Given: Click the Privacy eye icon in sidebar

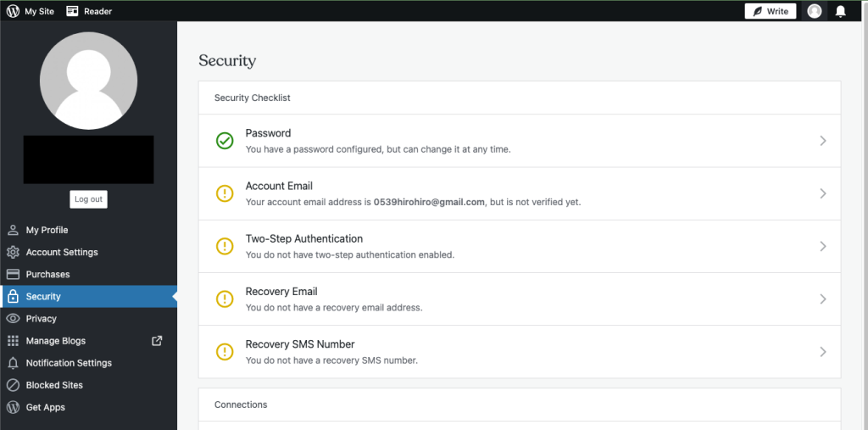Looking at the screenshot, I should (13, 319).
